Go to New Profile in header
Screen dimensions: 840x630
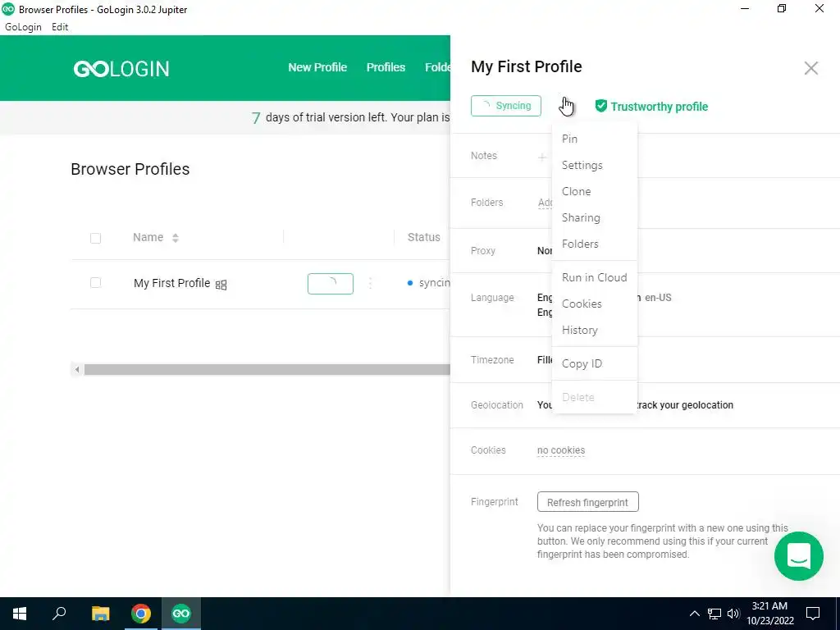(317, 67)
